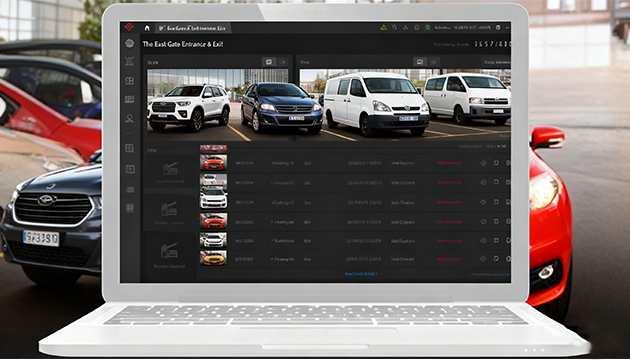
Task: Open the alarm siren icon in sidebar
Action: pyautogui.click(x=129, y=61)
